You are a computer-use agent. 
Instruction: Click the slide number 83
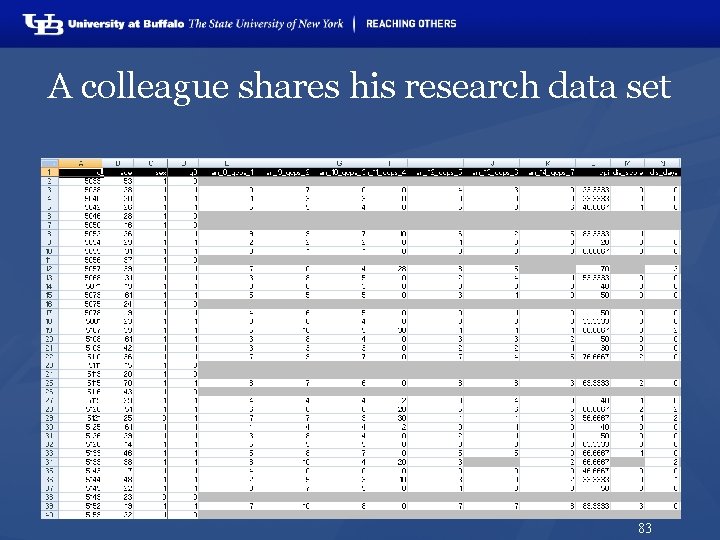pos(645,528)
